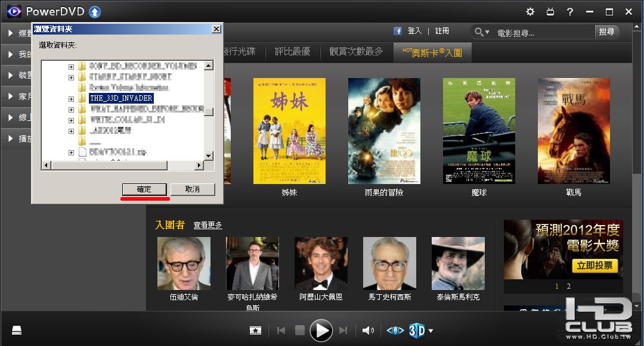Open nominee photo of 麥可哈扎納維希烏斯
This screenshot has height=346, width=644.
[x=252, y=263]
